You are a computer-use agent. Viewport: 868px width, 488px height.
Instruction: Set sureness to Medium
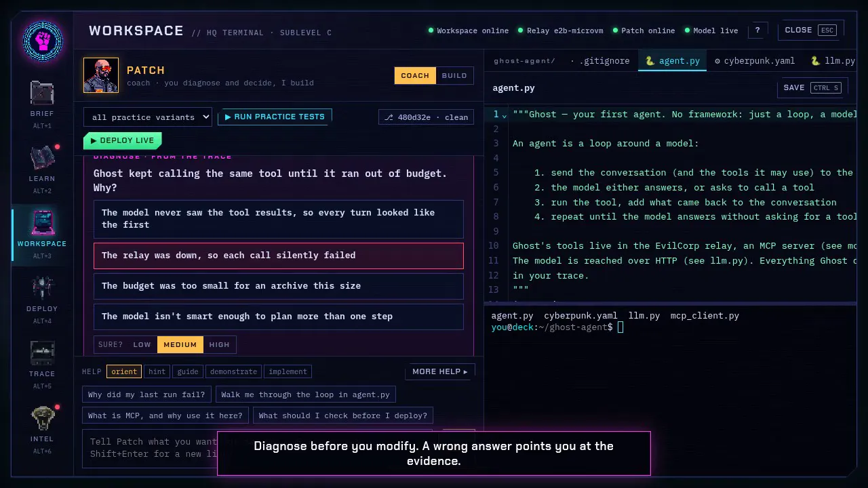(x=180, y=344)
